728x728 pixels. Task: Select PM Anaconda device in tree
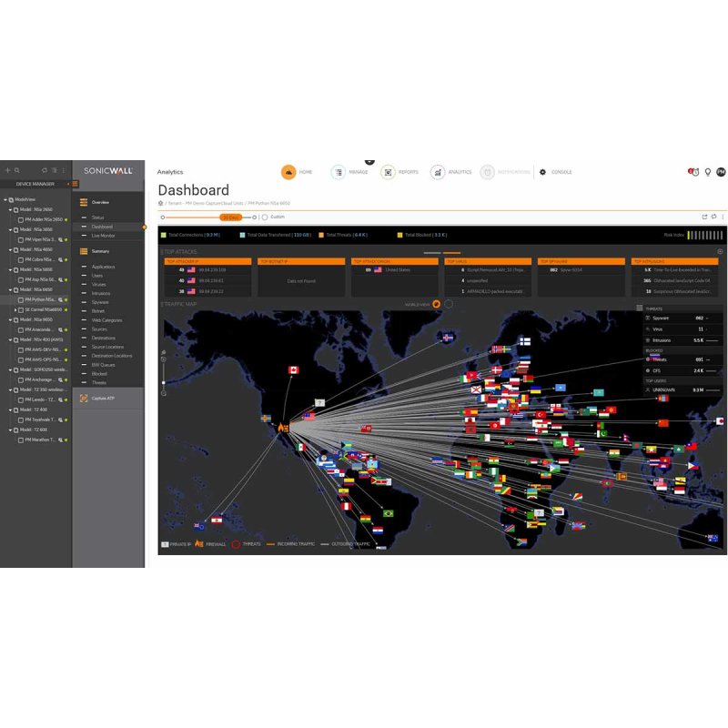[38, 329]
